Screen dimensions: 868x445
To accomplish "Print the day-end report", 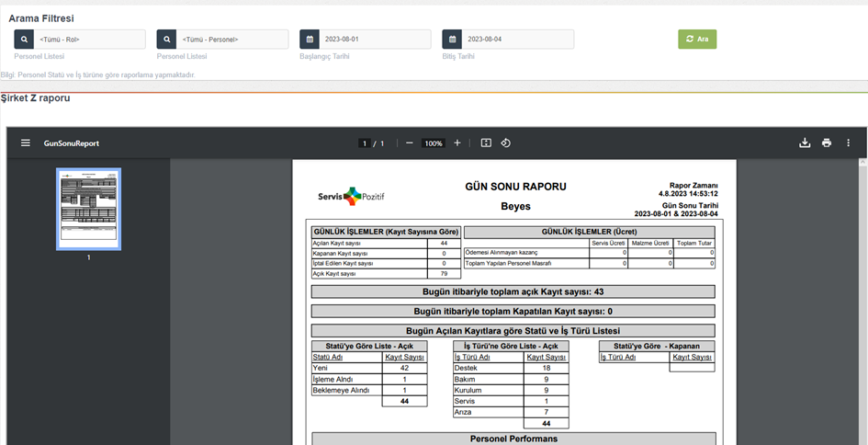I will 827,143.
